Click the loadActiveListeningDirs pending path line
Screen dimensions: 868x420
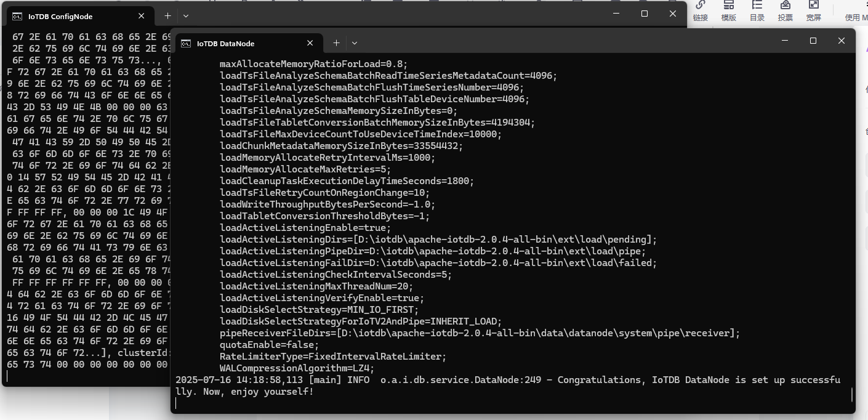[438, 240]
